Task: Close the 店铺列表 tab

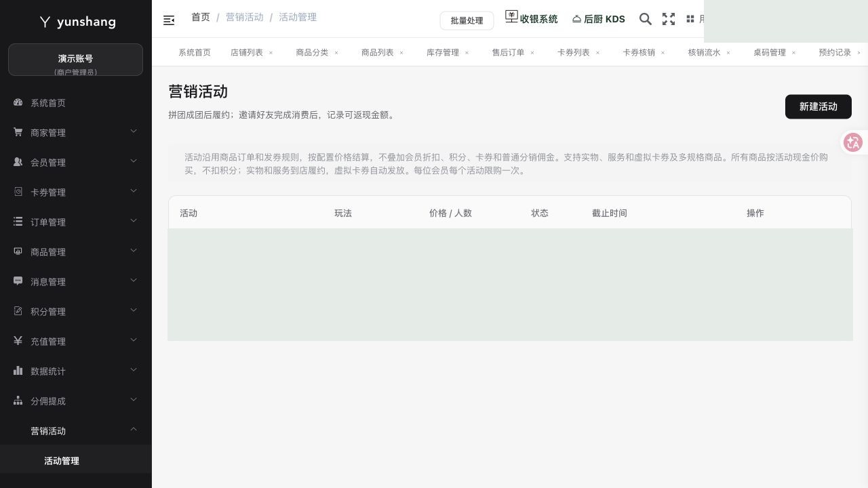Action: pos(271,52)
